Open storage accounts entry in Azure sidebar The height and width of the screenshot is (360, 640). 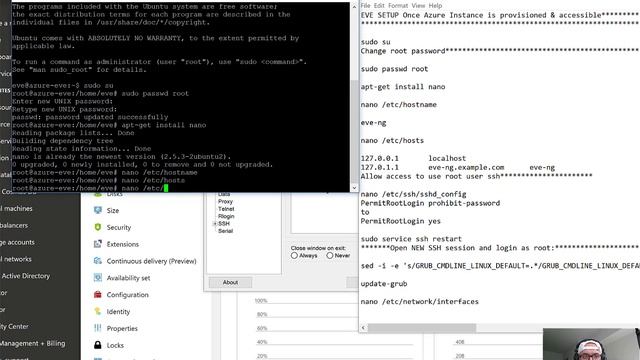[18, 242]
